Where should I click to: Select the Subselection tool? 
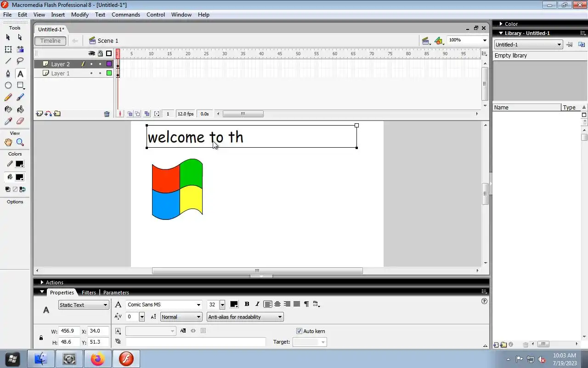tap(20, 37)
